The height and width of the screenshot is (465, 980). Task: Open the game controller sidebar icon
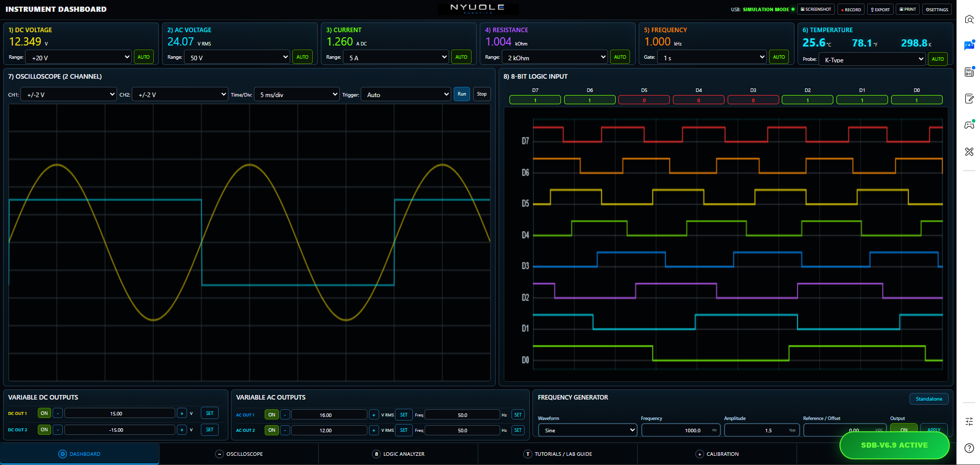[x=969, y=125]
